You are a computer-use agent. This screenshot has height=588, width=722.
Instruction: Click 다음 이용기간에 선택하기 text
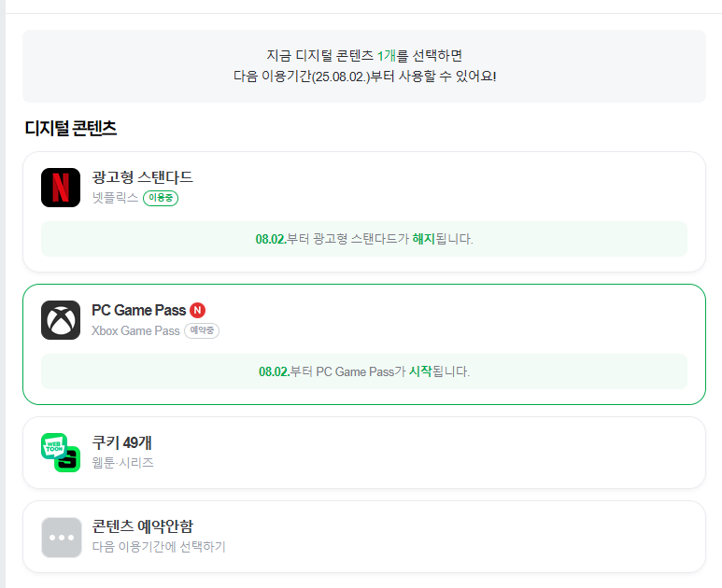click(159, 547)
